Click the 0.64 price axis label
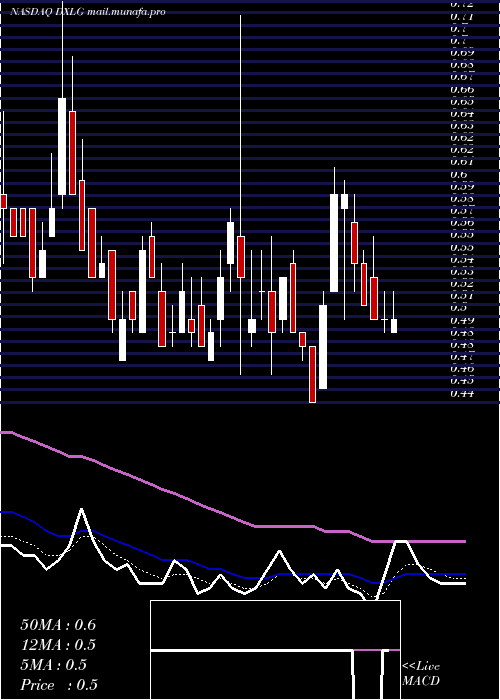This screenshot has width=500, height=700. (462, 114)
